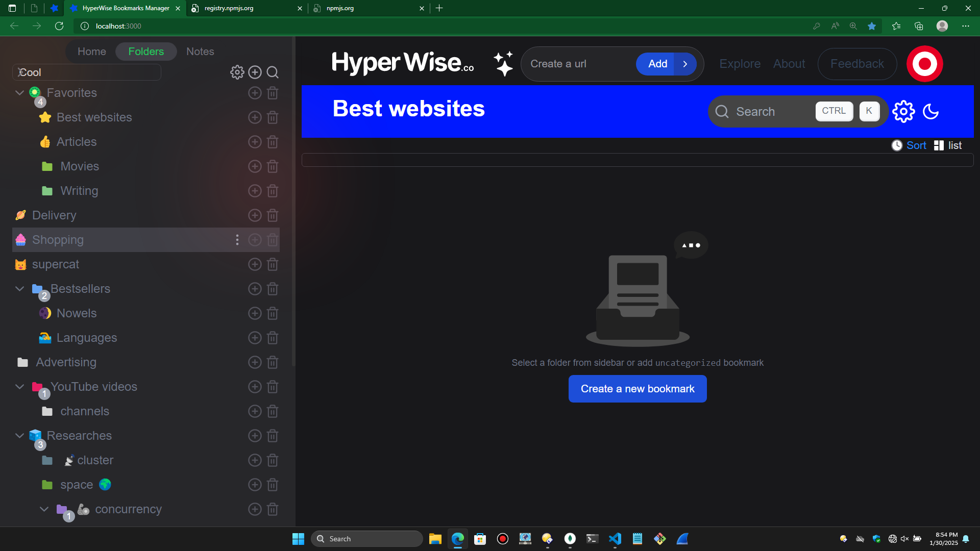Switch to npmjs.org browser tab
Screen dimensions: 980x551
coord(369,8)
